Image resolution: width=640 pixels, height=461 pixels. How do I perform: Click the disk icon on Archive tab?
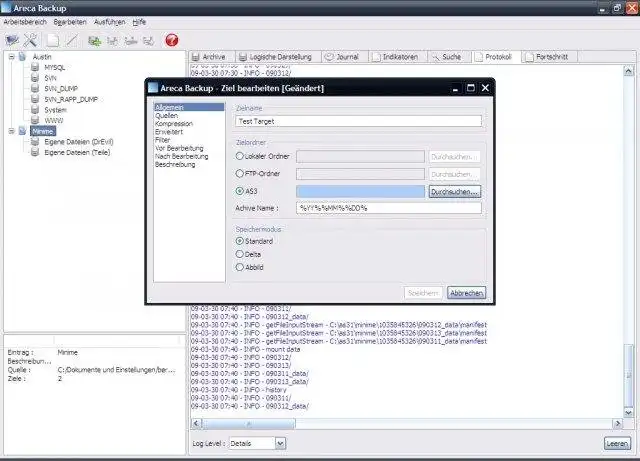click(196, 57)
